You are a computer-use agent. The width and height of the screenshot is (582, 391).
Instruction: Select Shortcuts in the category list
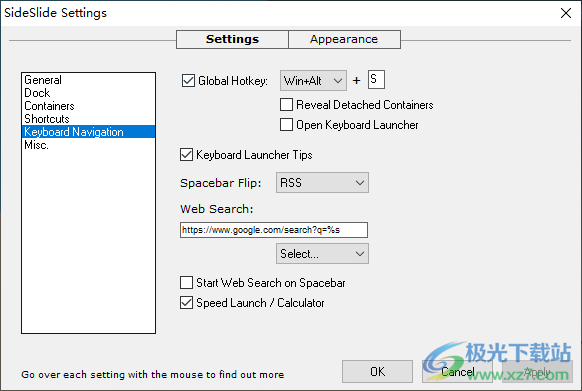(x=88, y=119)
